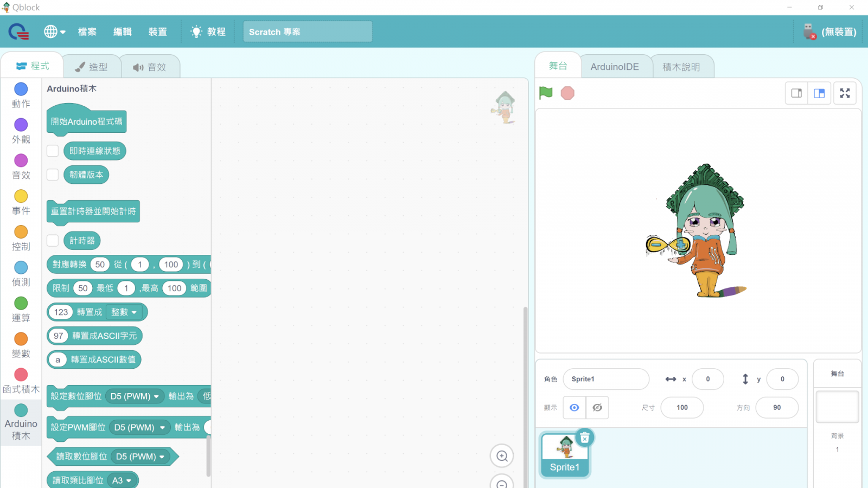Enter full screen stage mode
Viewport: 868px width, 488px height.
pyautogui.click(x=845, y=93)
